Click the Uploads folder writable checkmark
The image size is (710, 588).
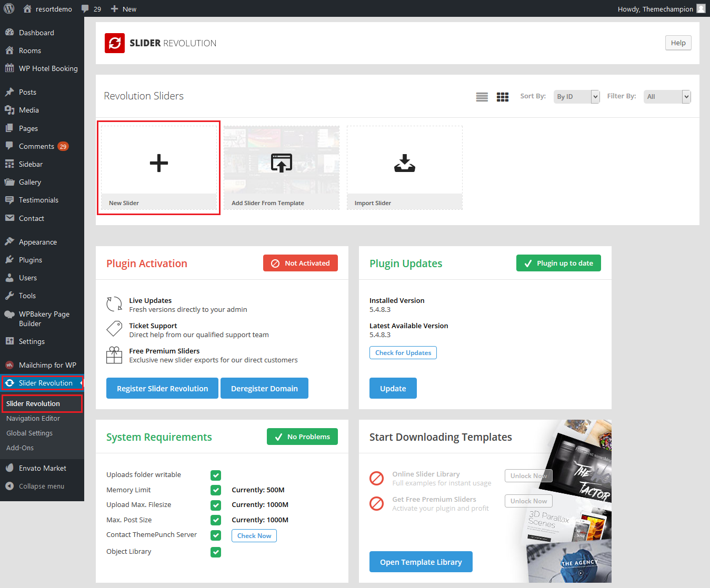point(216,475)
